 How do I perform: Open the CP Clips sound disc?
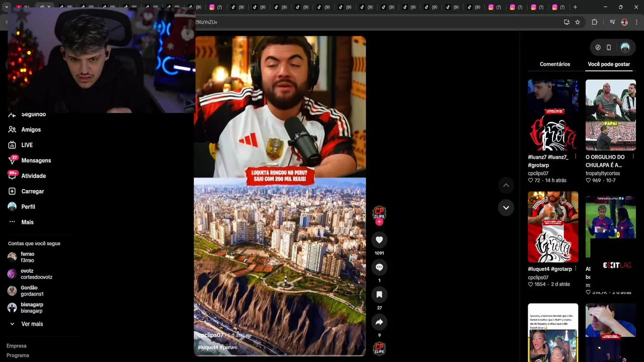pos(379,348)
